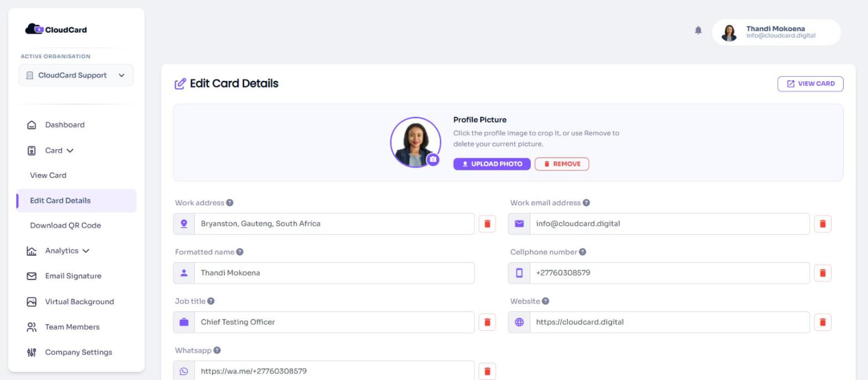
Task: Click the globe icon in Website field
Action: (519, 322)
